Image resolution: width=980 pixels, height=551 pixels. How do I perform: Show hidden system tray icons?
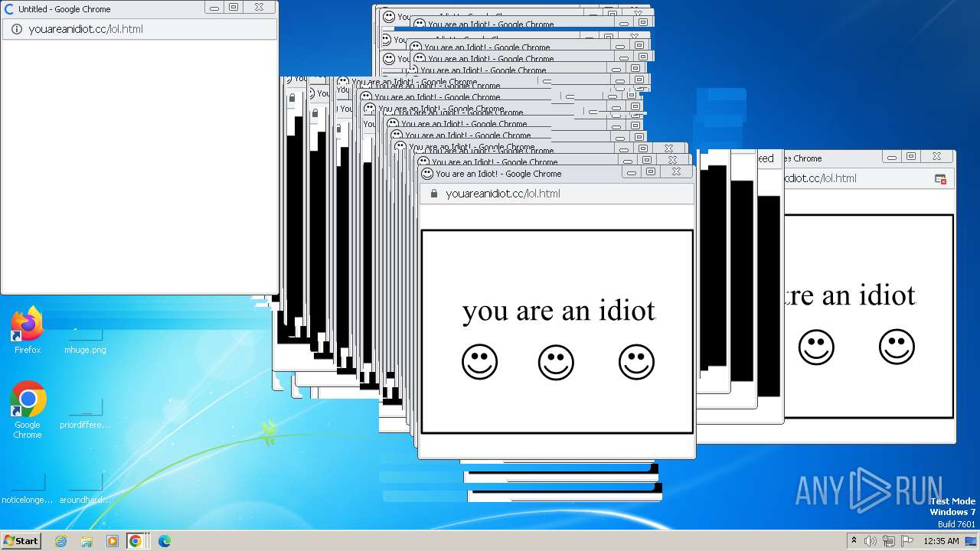[854, 541]
